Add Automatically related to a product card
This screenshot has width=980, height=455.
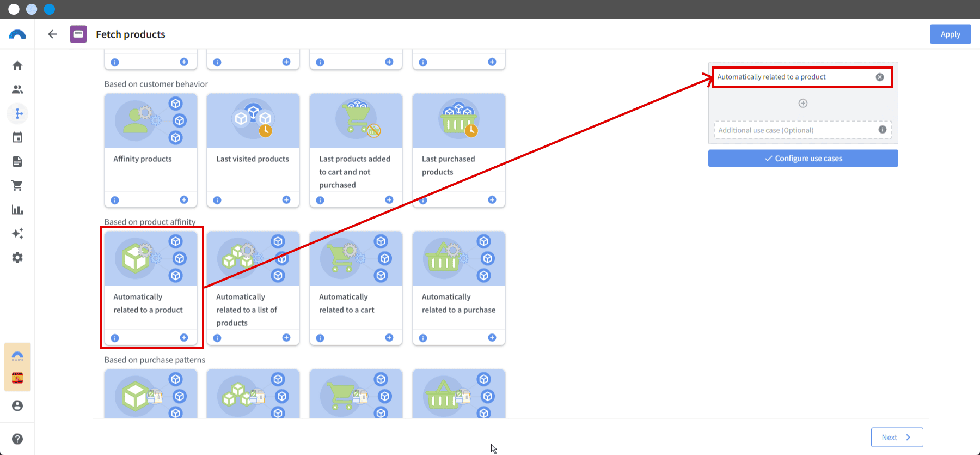pos(184,338)
